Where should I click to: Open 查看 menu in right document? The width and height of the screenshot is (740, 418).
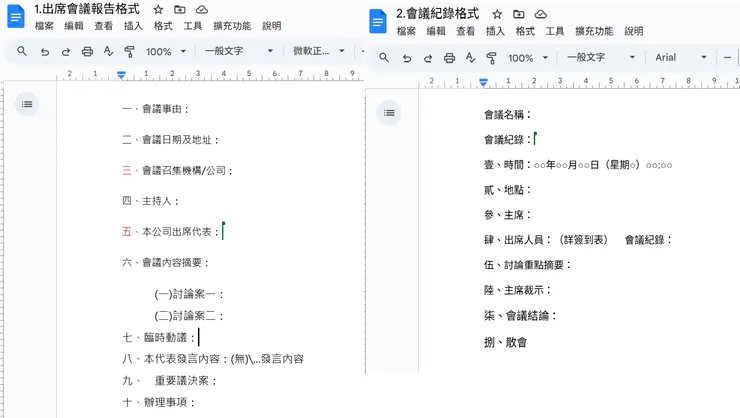click(x=466, y=31)
